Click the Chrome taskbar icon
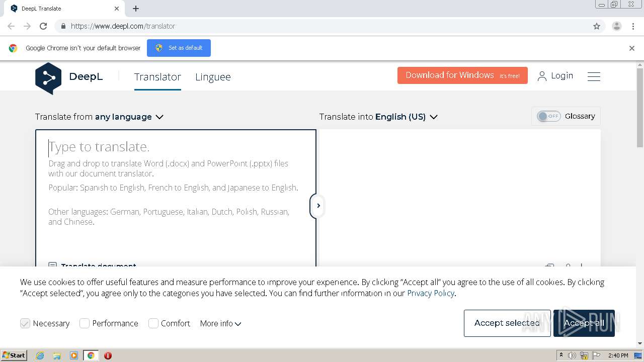 click(x=91, y=355)
